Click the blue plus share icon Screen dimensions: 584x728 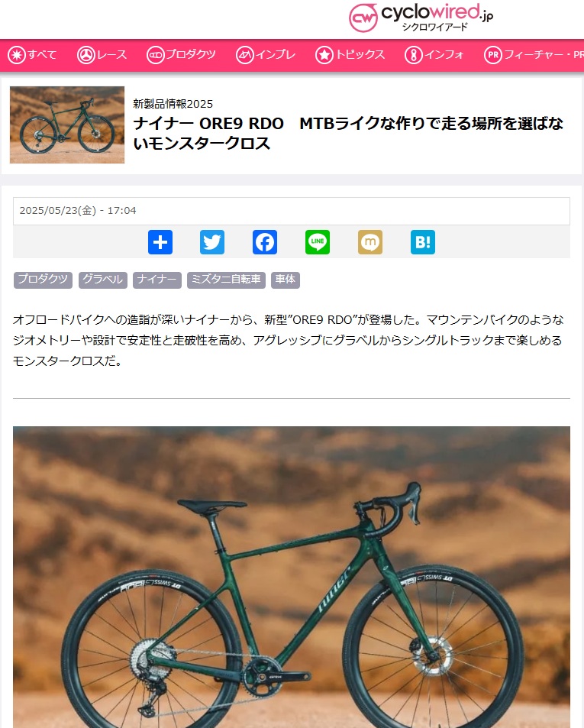(160, 242)
